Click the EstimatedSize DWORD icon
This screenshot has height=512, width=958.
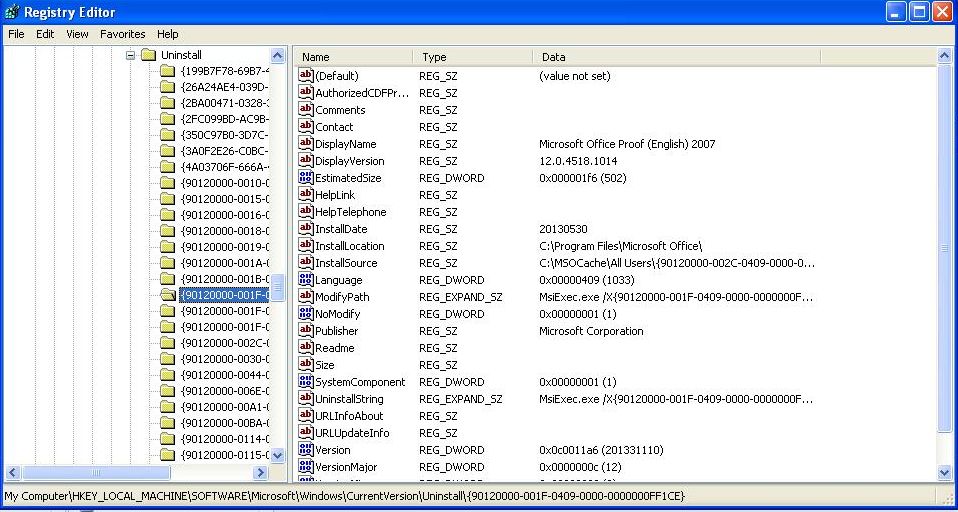coord(305,178)
